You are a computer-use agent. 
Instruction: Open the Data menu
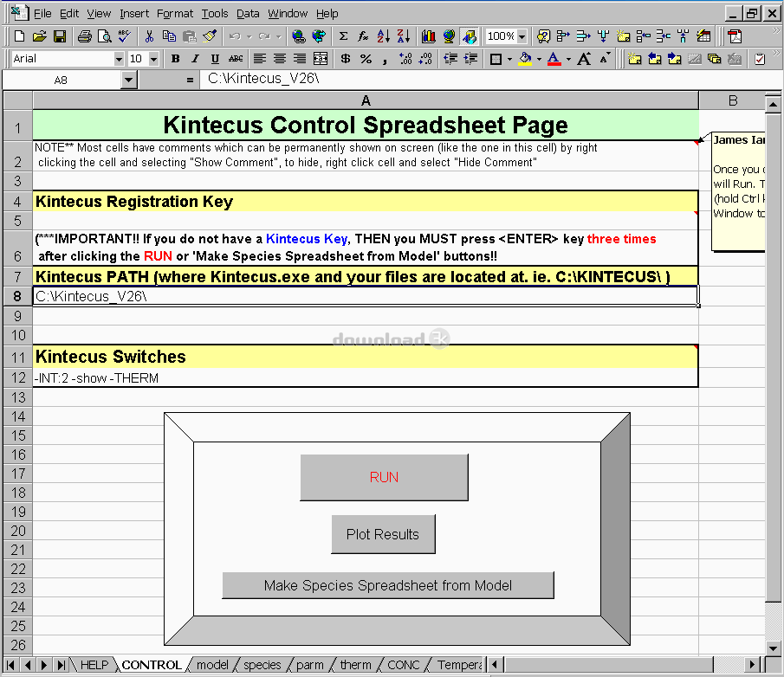(x=248, y=14)
